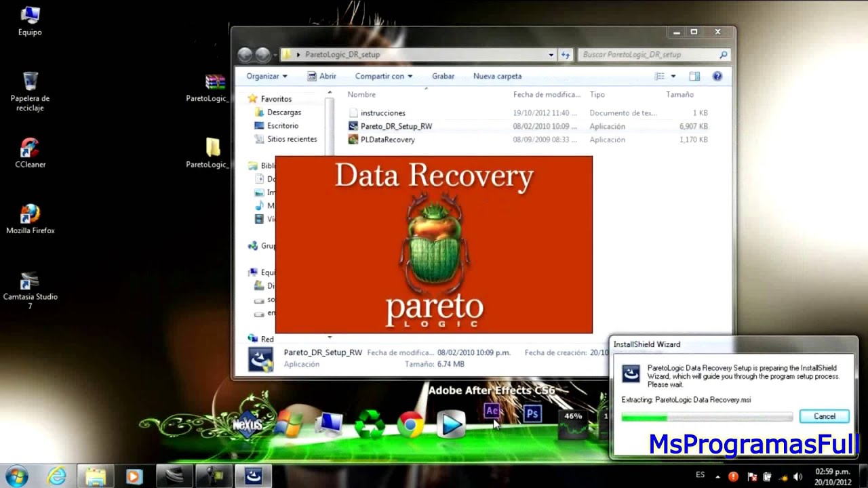This screenshot has height=488, width=868.
Task: Cancel the InstallShield Wizard extraction
Action: pos(824,416)
